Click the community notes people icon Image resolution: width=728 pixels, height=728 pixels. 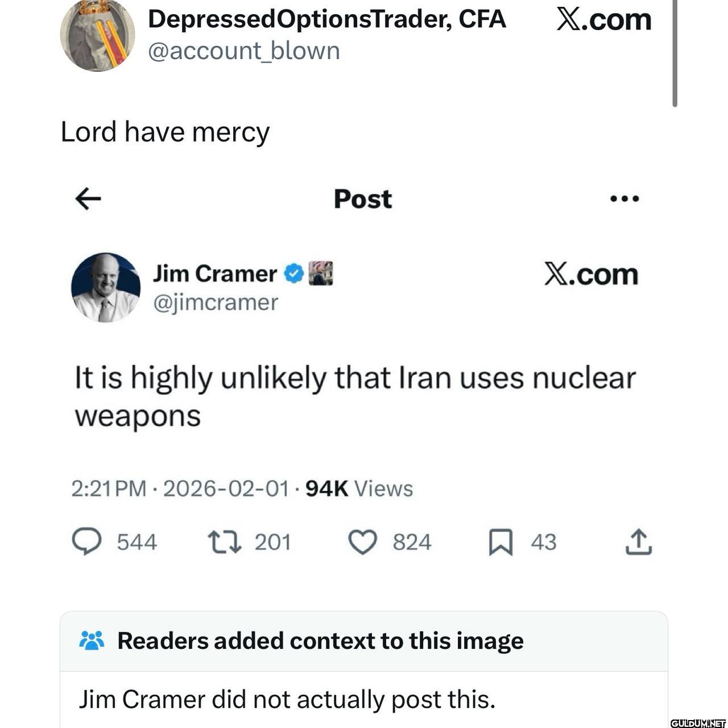[x=92, y=641]
